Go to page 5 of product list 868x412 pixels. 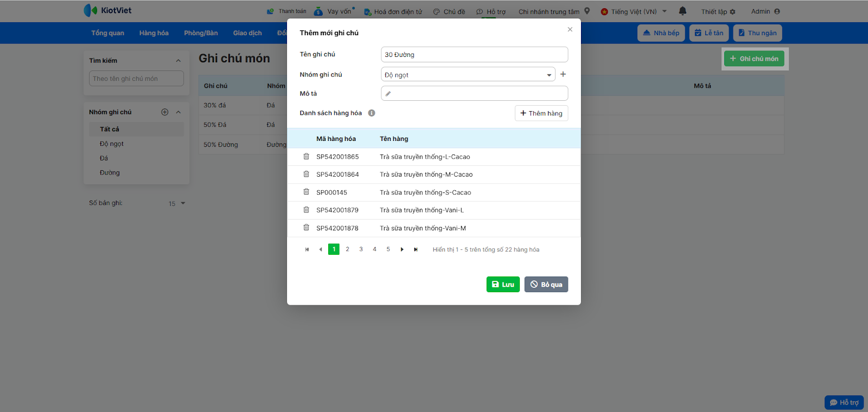coord(388,249)
